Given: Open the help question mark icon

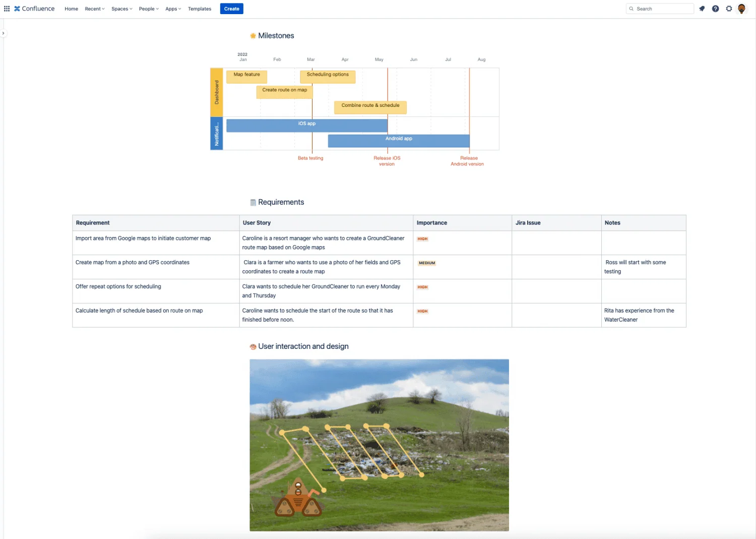Looking at the screenshot, I should pyautogui.click(x=715, y=9).
